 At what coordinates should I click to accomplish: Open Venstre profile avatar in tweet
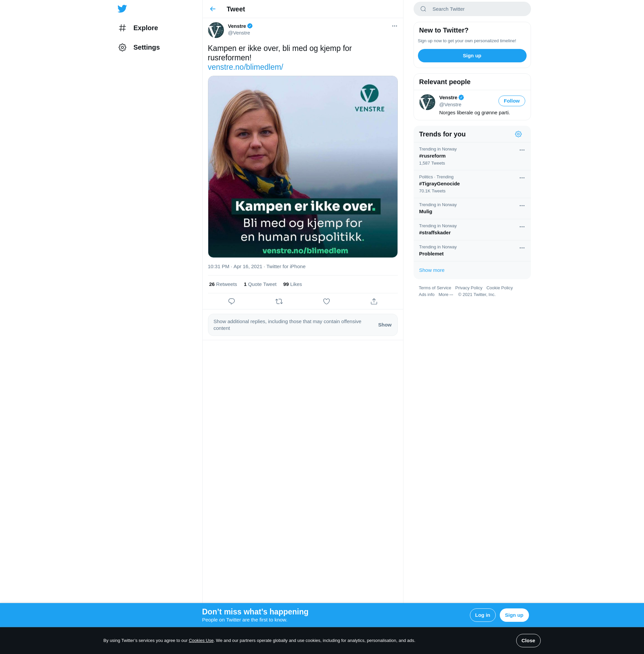[x=216, y=30]
